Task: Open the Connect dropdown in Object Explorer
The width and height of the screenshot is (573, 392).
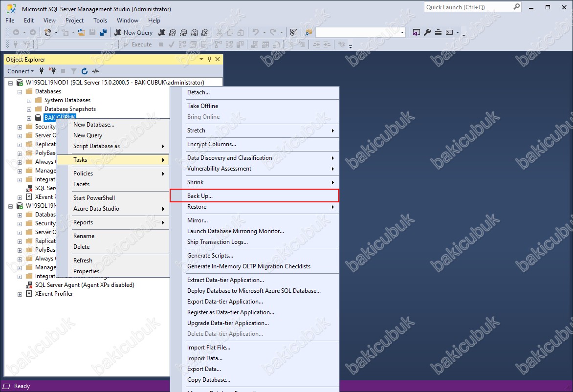Action: 21,71
